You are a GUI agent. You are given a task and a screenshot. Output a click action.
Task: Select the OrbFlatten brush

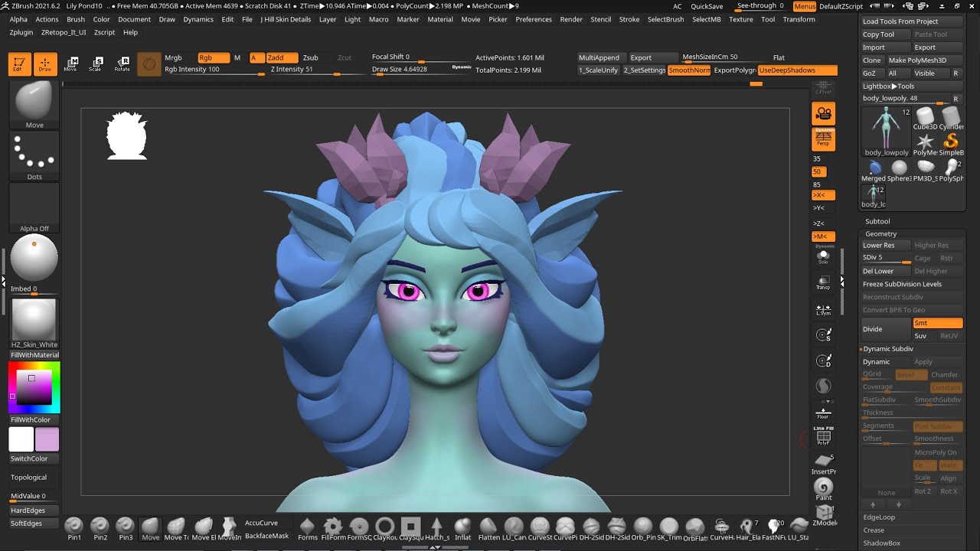(x=695, y=528)
